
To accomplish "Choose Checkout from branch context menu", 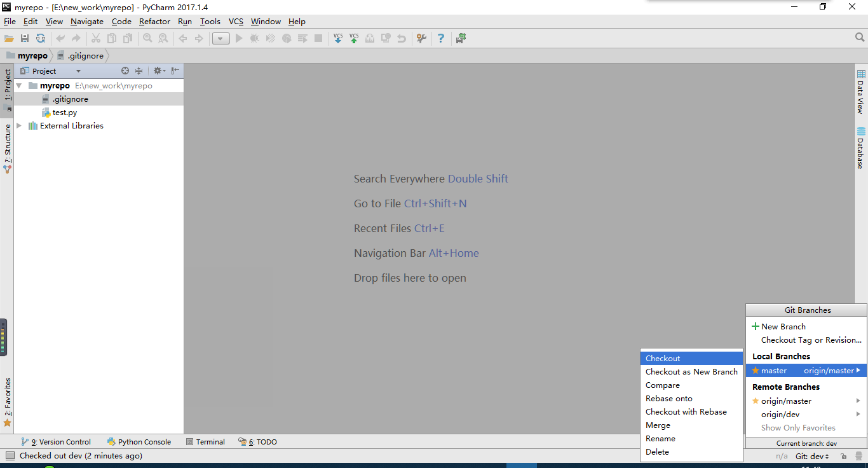I will pyautogui.click(x=691, y=359).
